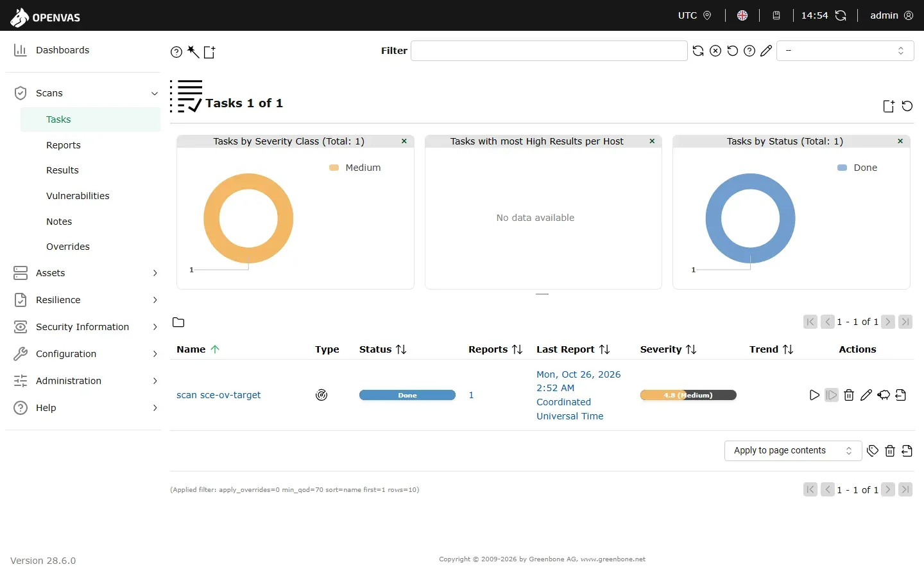Open the edit filter pencil icon

pyautogui.click(x=766, y=51)
